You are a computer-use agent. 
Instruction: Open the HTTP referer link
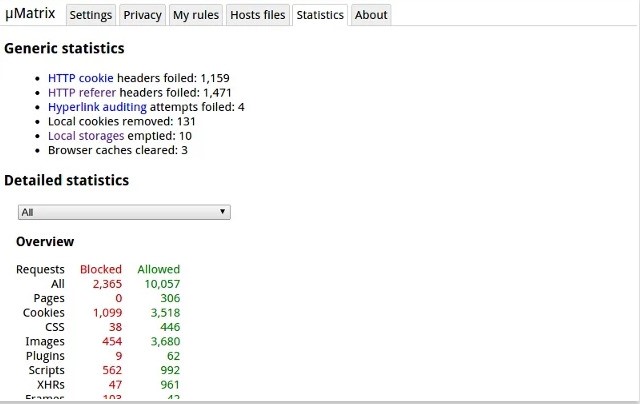[x=82, y=92]
